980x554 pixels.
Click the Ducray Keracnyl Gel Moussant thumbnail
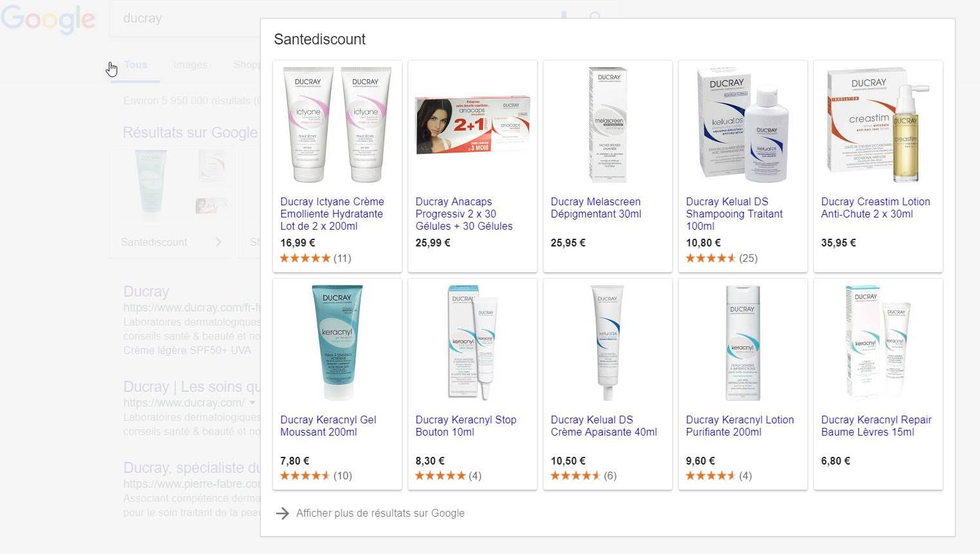[337, 342]
